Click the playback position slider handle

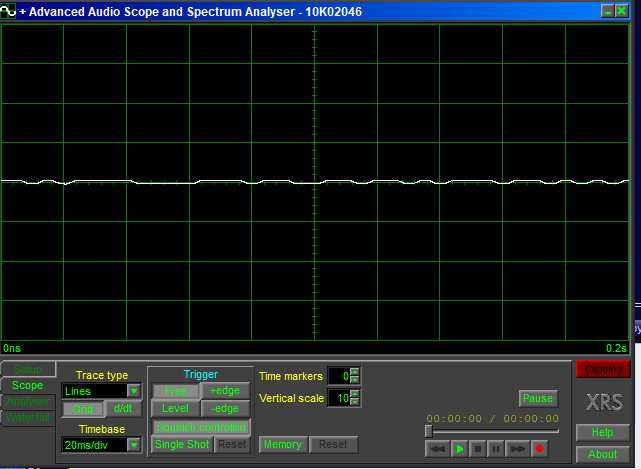click(428, 431)
